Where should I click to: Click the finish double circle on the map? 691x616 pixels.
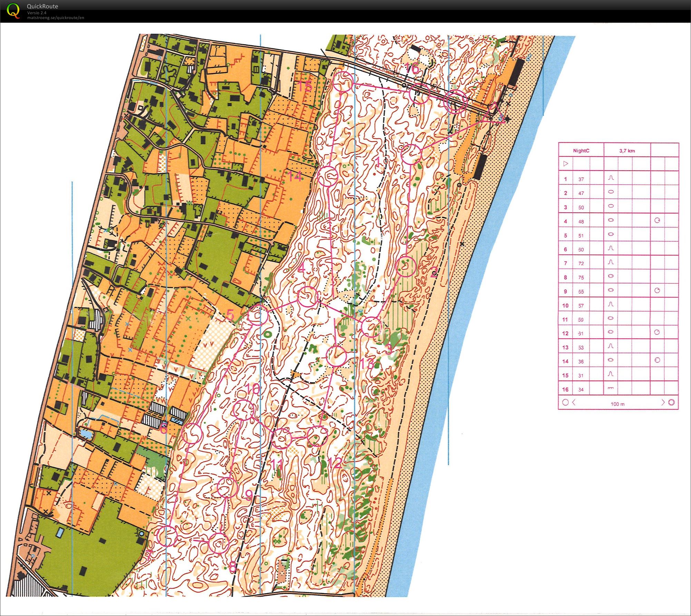[x=456, y=101]
